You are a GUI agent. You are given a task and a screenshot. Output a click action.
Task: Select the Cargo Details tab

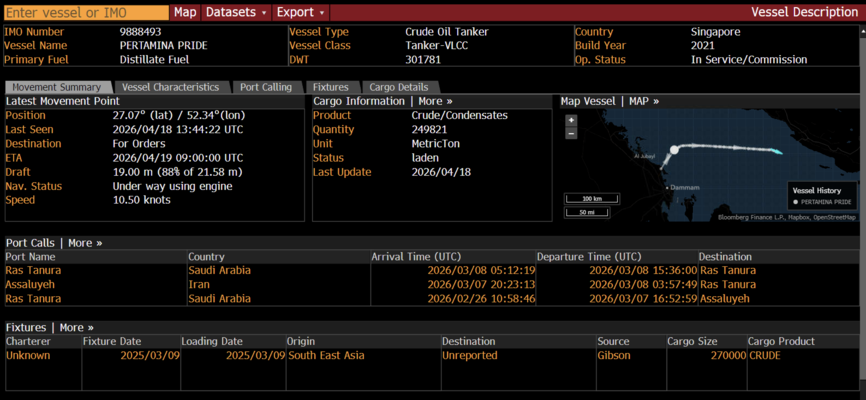[399, 87]
